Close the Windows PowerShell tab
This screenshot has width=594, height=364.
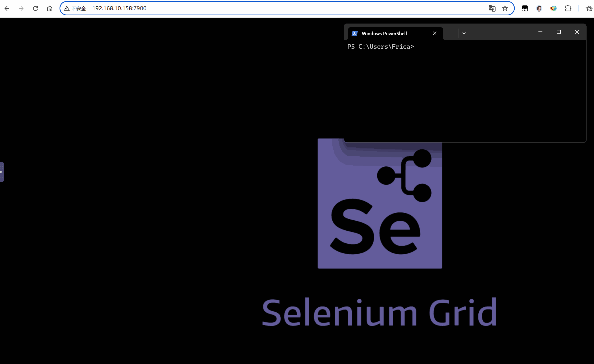[435, 33]
